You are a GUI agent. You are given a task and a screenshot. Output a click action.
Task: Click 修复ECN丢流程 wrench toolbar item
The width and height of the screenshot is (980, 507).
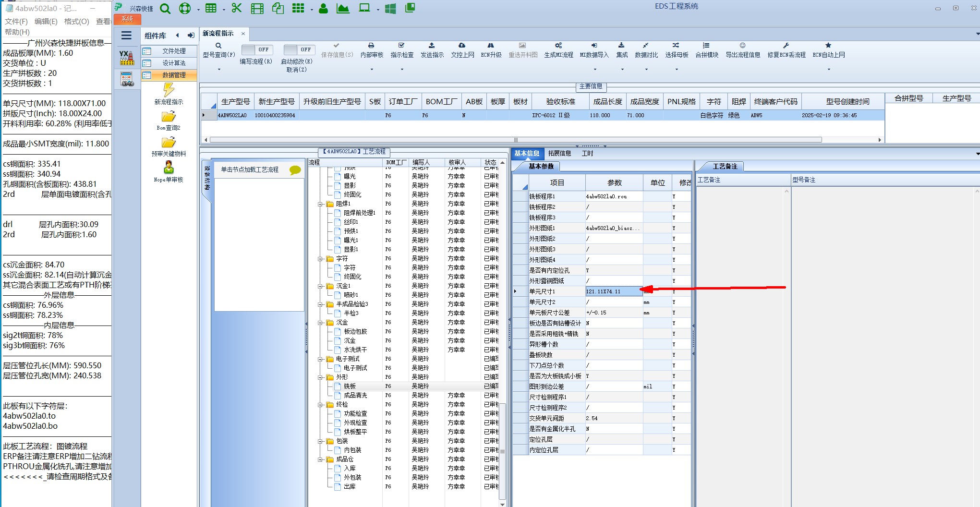(786, 50)
